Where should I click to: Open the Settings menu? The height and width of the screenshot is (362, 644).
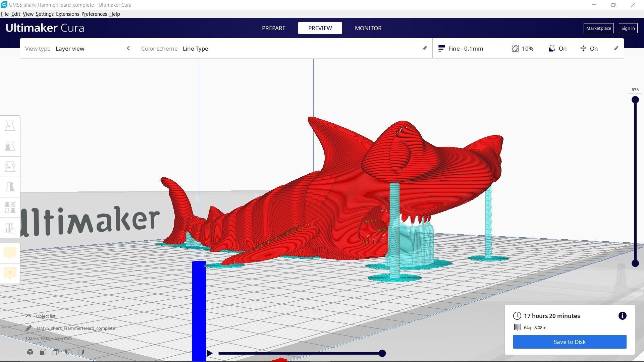coord(45,14)
